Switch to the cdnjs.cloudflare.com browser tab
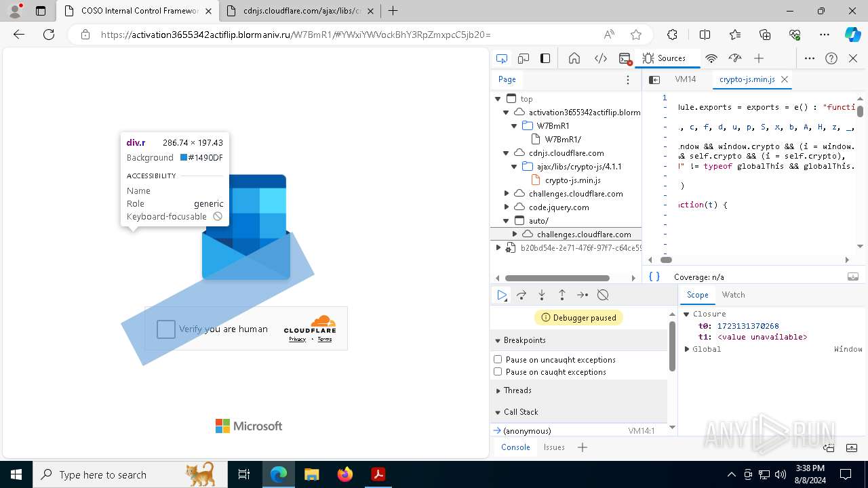Viewport: 868px width, 488px height. point(299,11)
